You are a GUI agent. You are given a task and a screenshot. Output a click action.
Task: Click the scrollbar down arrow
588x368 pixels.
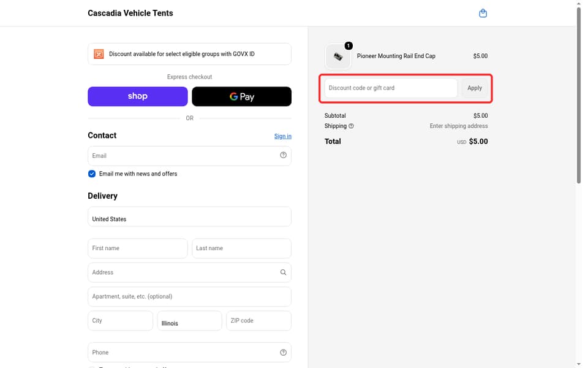point(579,364)
